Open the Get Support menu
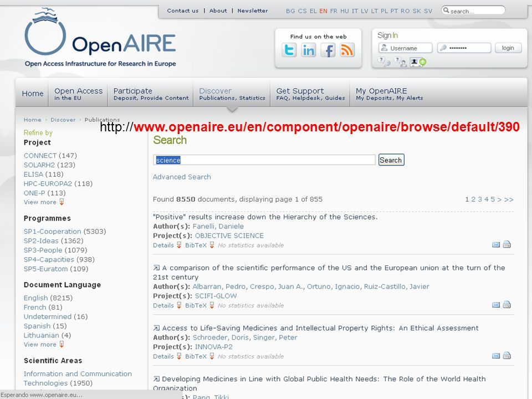The image size is (532, 399). point(310,94)
